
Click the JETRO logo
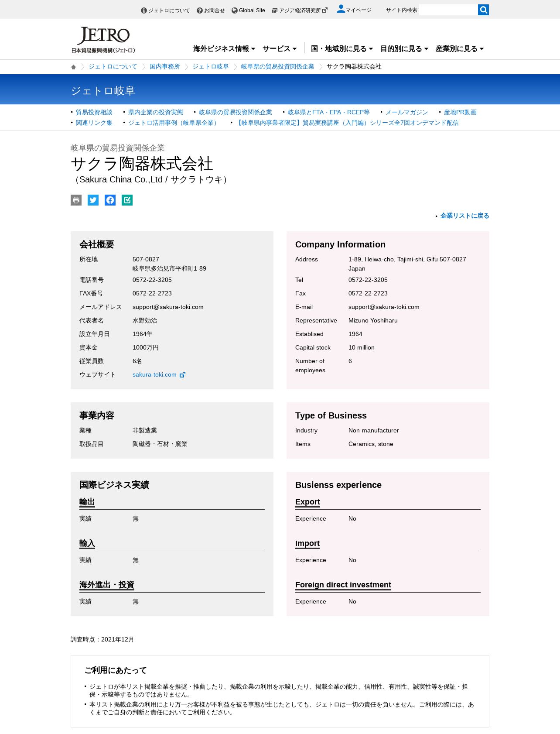(x=103, y=40)
